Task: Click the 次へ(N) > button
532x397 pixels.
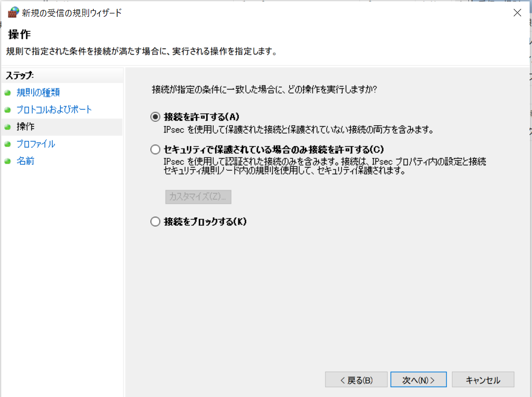Action: 418,379
